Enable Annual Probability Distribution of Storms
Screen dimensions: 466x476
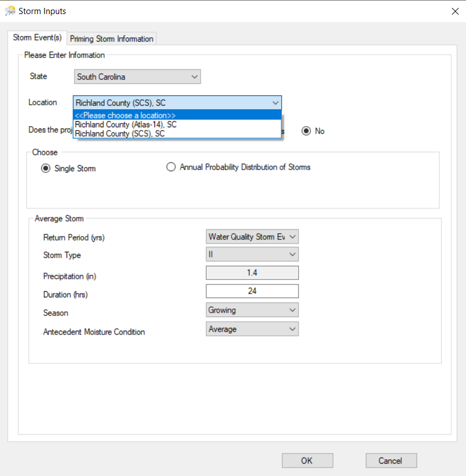171,167
